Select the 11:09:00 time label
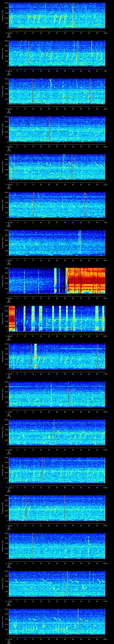The image size is (114, 644). click(9, 336)
